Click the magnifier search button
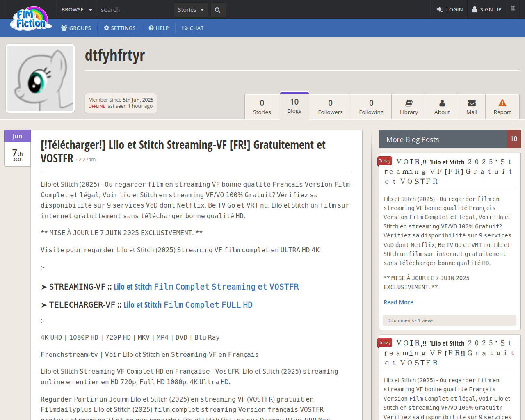 (218, 10)
